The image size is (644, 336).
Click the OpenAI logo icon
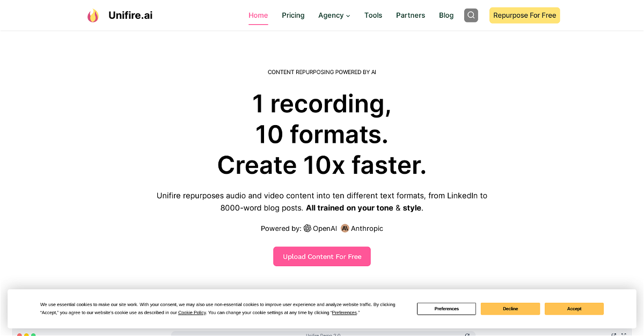308,228
